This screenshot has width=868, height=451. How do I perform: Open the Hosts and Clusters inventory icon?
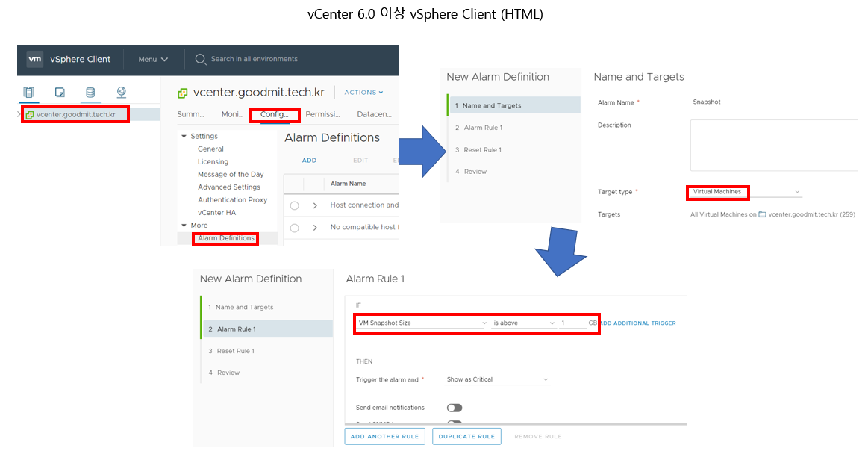(29, 92)
